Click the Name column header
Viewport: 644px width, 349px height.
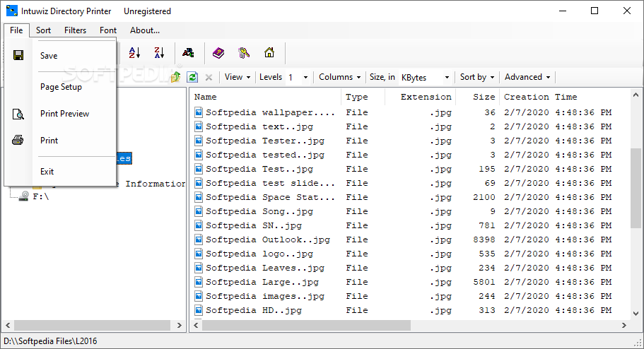coord(266,97)
